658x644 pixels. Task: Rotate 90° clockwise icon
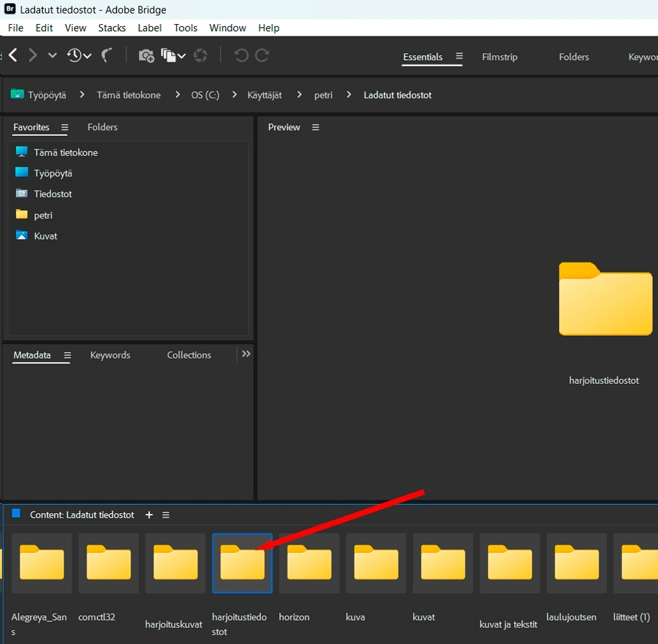point(262,56)
